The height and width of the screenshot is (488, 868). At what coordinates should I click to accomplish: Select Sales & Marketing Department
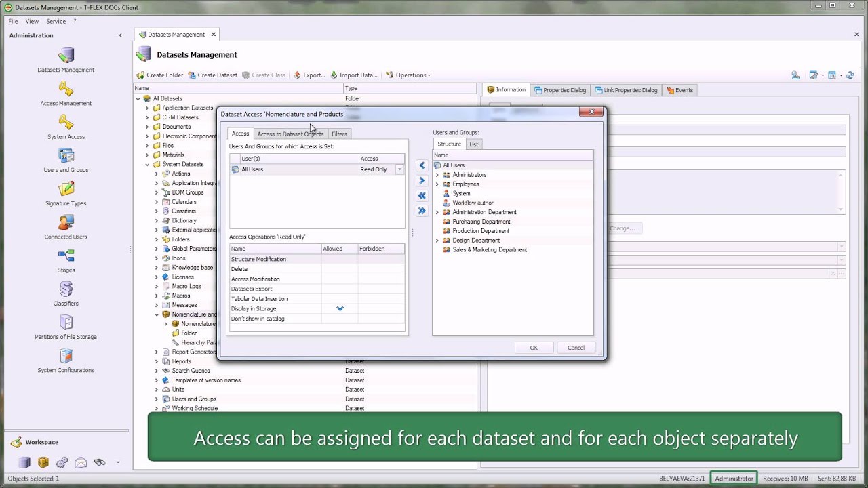(x=489, y=250)
